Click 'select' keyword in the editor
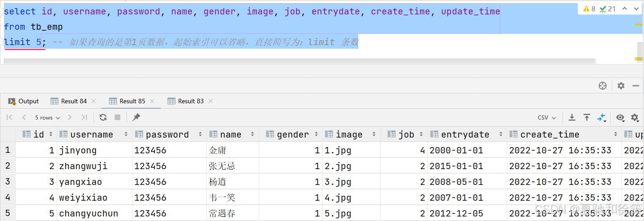The width and height of the screenshot is (644, 221). [x=20, y=12]
